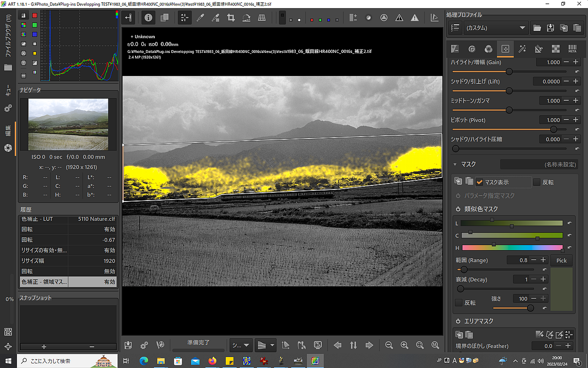Remove snapshot with minus button
The image size is (588, 368).
click(x=92, y=346)
